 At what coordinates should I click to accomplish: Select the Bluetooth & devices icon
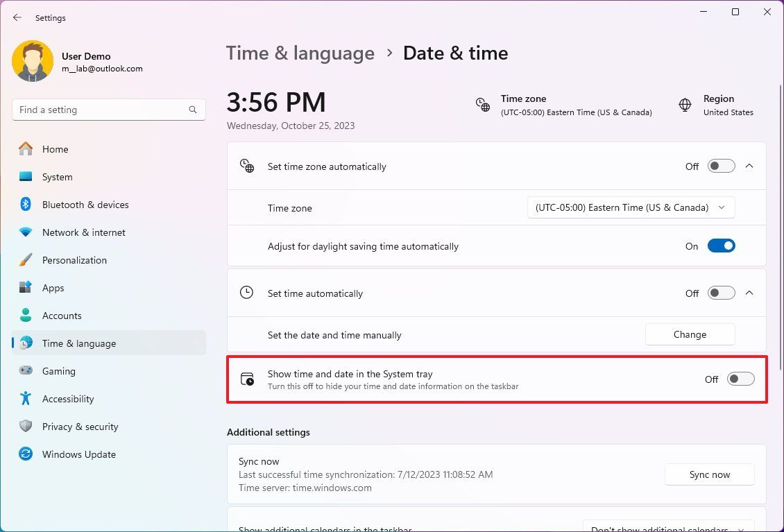coord(25,205)
